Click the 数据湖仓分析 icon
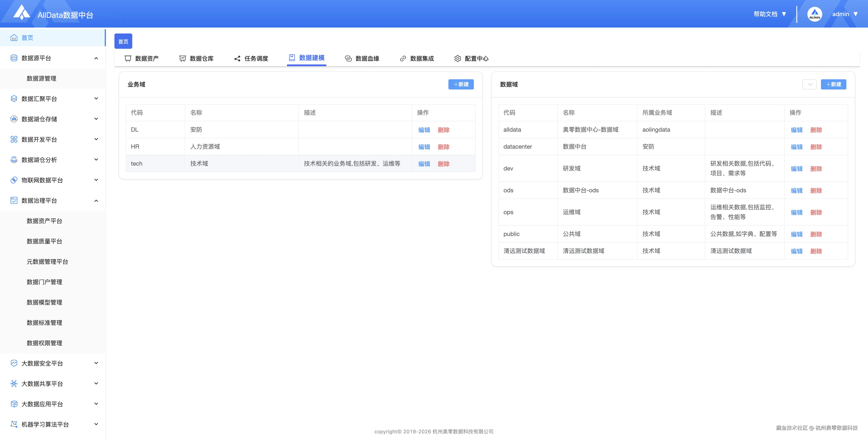The width and height of the screenshot is (868, 441). [14, 160]
